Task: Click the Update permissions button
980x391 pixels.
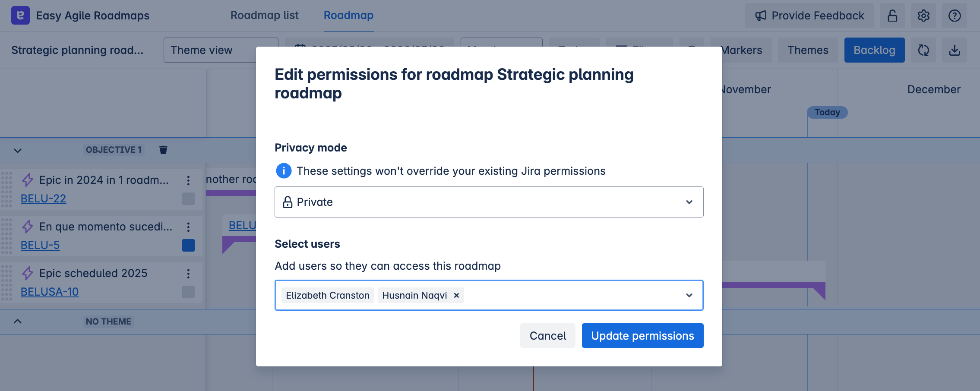Action: click(x=642, y=336)
